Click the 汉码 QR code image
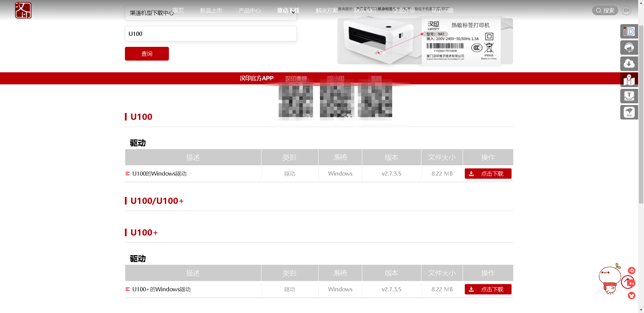Screen dimensions: 644x313 [x=375, y=102]
